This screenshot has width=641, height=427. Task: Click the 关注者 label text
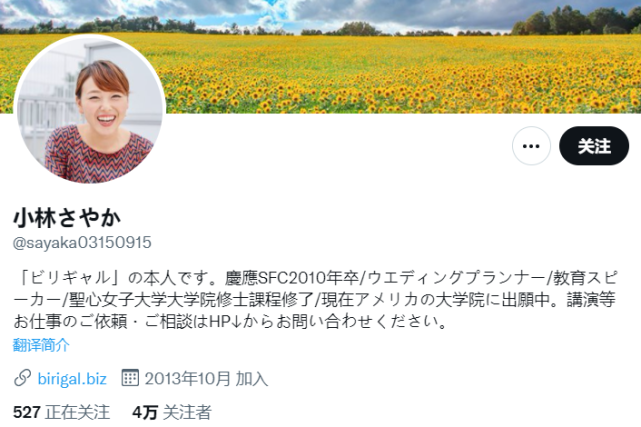pyautogui.click(x=187, y=412)
